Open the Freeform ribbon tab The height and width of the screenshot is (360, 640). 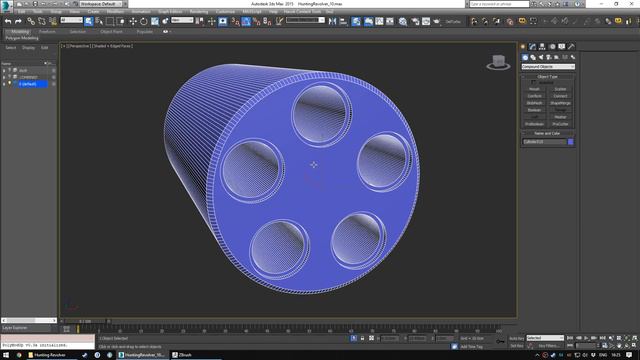point(47,31)
